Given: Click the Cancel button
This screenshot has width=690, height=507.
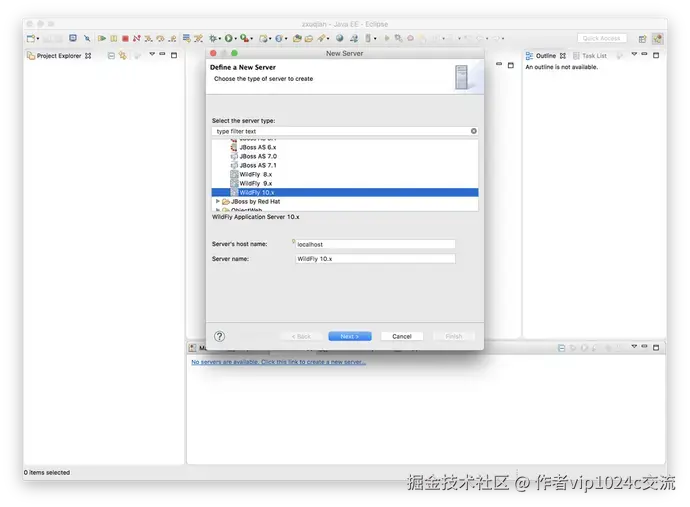Looking at the screenshot, I should click(402, 336).
